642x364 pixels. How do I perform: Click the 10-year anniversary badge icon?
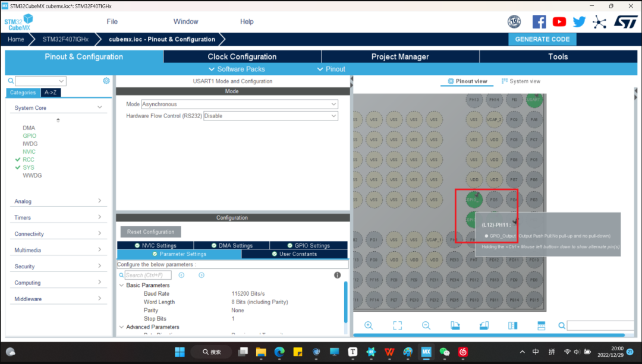click(x=514, y=22)
